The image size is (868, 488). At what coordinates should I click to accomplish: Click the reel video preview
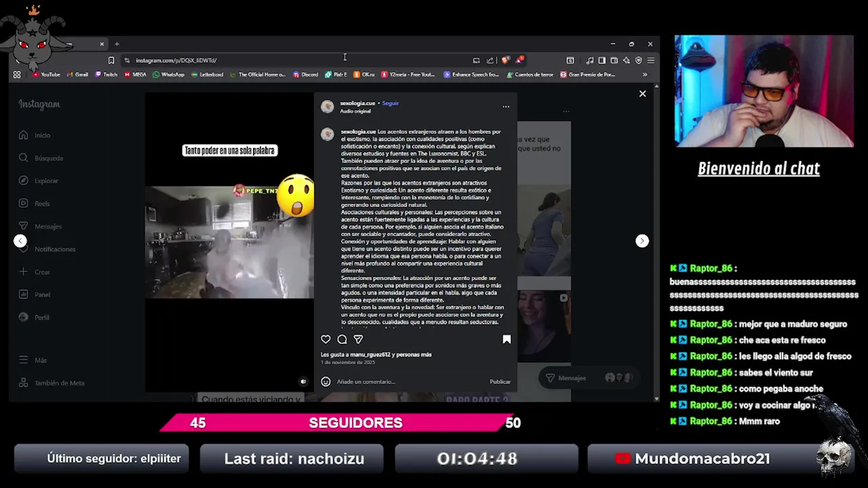click(229, 242)
